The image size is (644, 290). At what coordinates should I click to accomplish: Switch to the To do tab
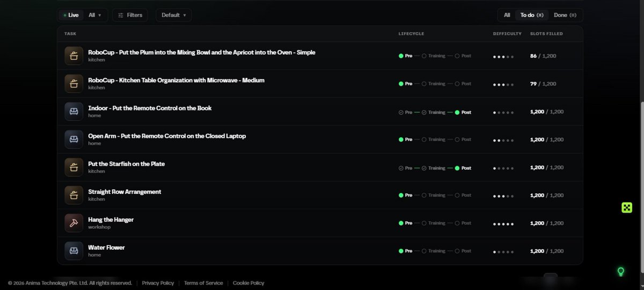point(532,15)
